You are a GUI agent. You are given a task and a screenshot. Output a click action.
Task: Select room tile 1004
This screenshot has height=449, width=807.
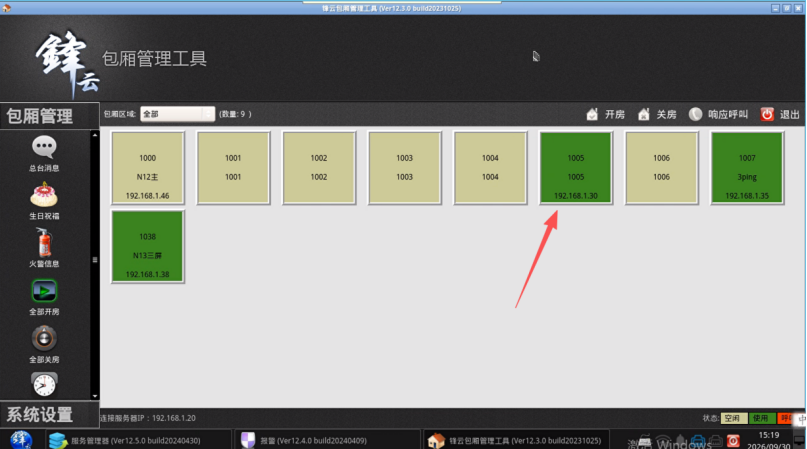[x=490, y=168]
